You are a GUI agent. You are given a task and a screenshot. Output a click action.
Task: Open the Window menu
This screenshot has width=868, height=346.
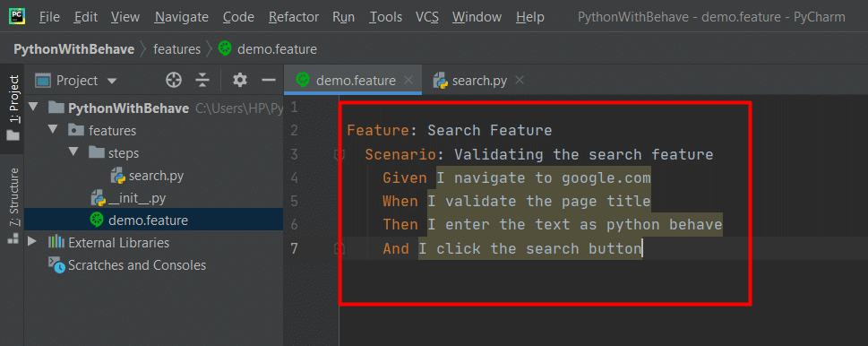477,17
